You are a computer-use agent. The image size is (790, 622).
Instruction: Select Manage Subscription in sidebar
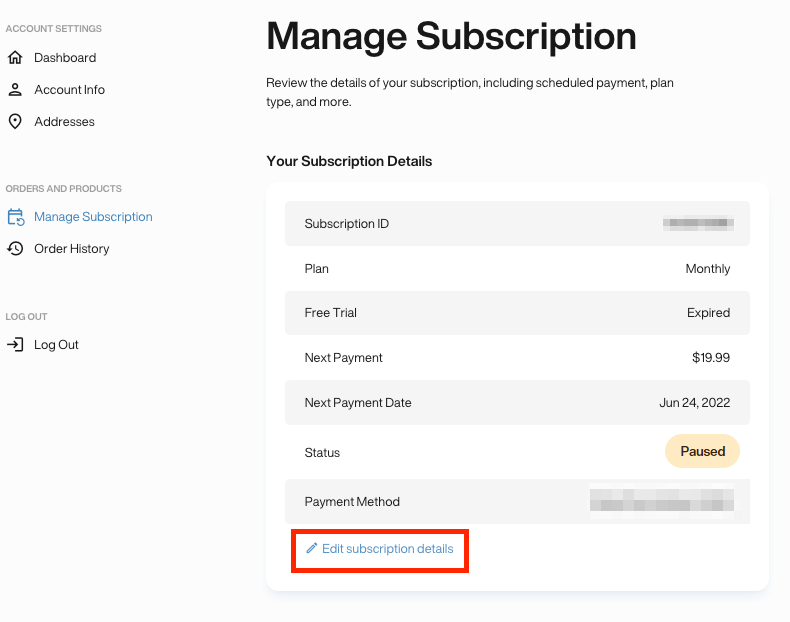point(93,217)
